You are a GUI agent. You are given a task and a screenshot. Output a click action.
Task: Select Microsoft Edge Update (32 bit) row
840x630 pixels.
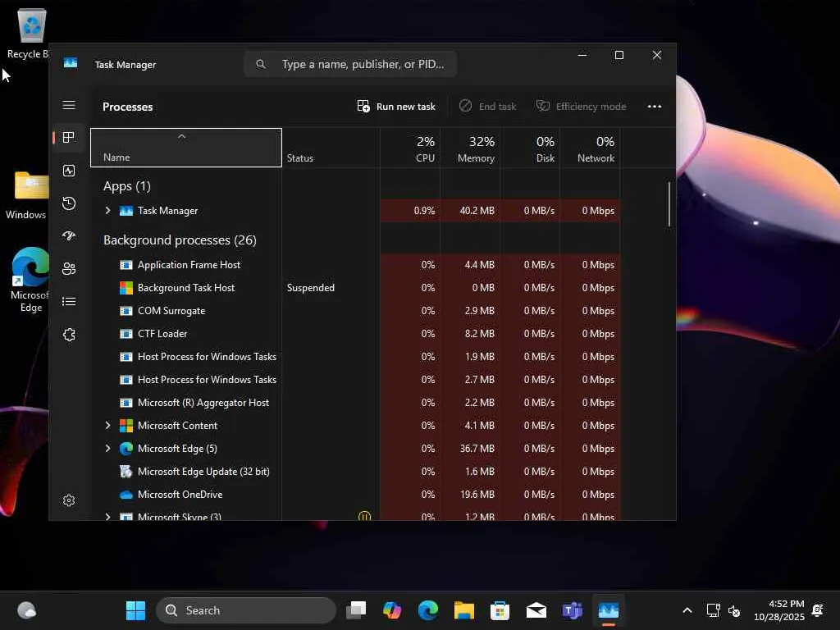356,472
